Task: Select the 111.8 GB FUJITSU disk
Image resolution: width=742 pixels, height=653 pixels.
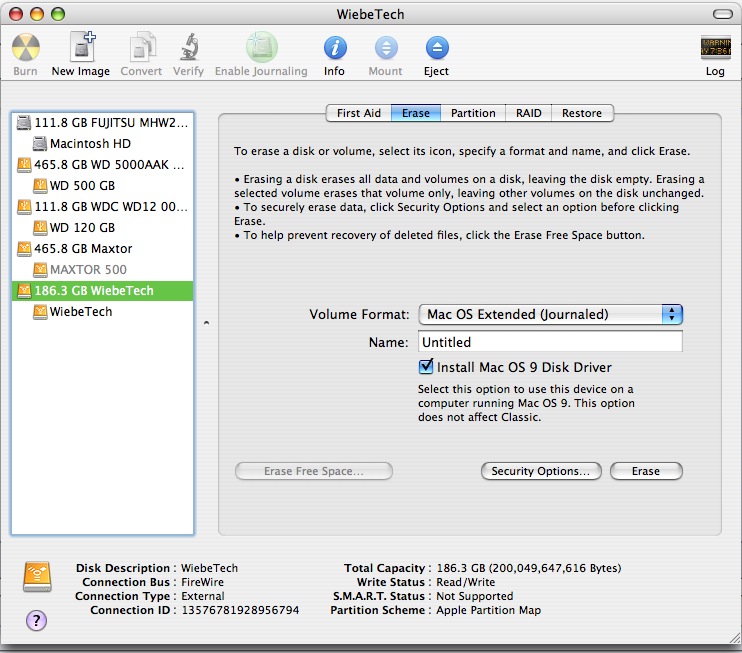Action: click(x=102, y=123)
